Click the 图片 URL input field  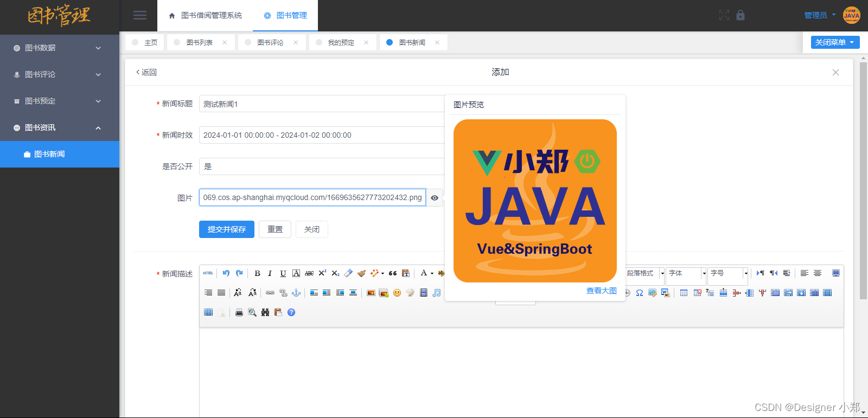tap(312, 197)
